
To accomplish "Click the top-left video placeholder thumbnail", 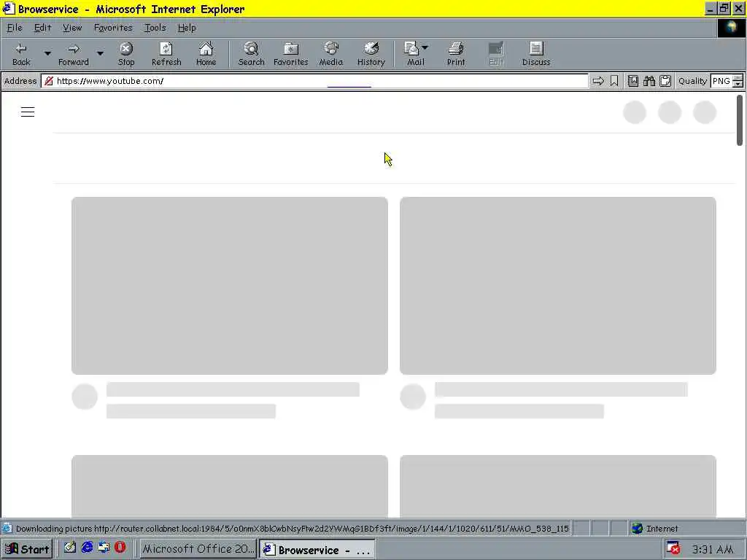I will pyautogui.click(x=230, y=286).
